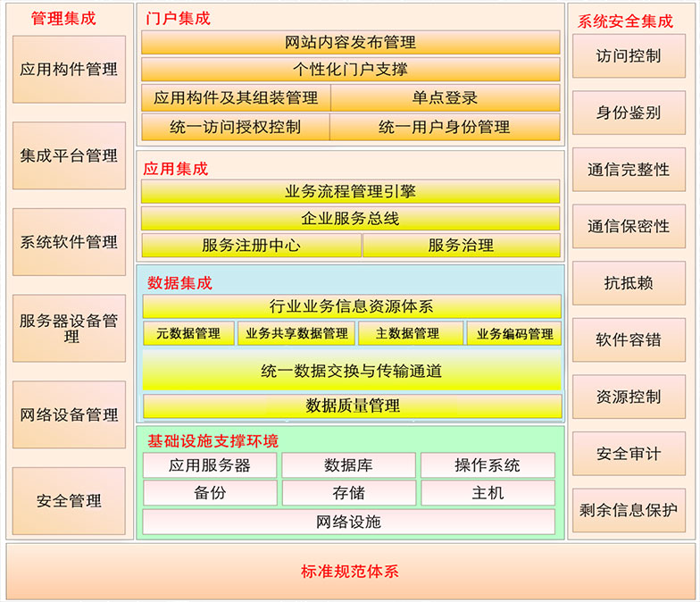The width and height of the screenshot is (700, 602).
Task: Click the 访问控制 security box
Action: 629,56
